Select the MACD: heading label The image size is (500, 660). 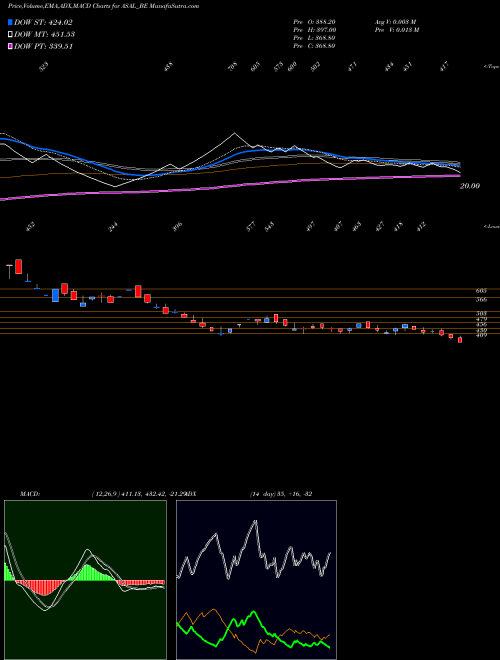[x=29, y=494]
